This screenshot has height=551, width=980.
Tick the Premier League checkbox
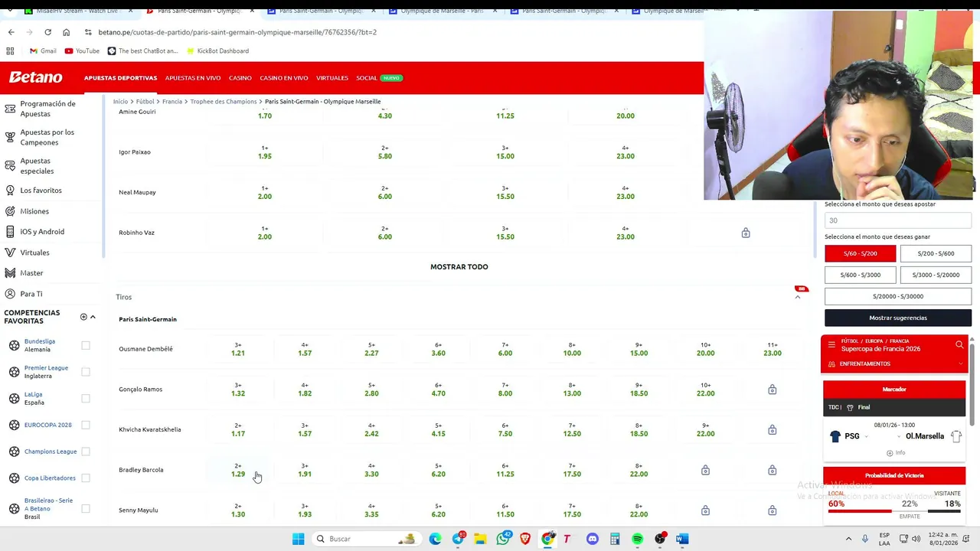86,372
